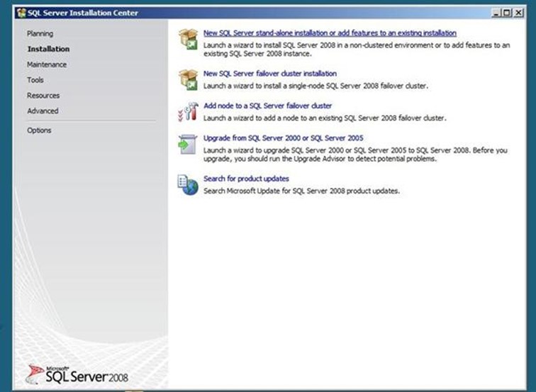
Task: Click the description starting 'Launch a wizard to upgrade SQL Server 2000'
Action: pos(355,154)
